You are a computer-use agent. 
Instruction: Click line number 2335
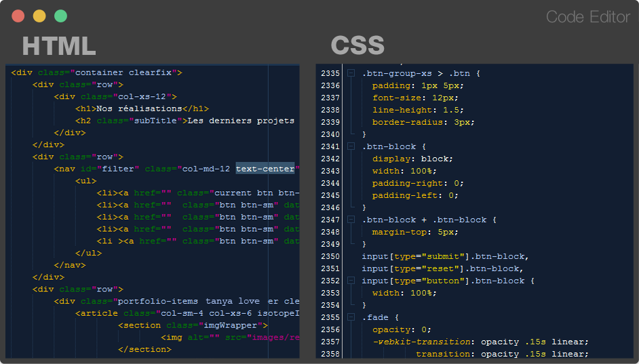(330, 73)
